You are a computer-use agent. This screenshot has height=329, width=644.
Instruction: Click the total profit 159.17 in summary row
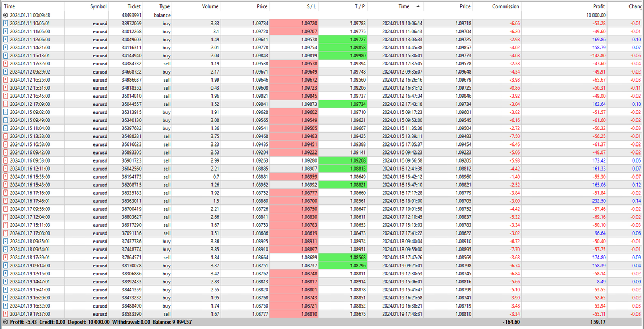point(598,322)
